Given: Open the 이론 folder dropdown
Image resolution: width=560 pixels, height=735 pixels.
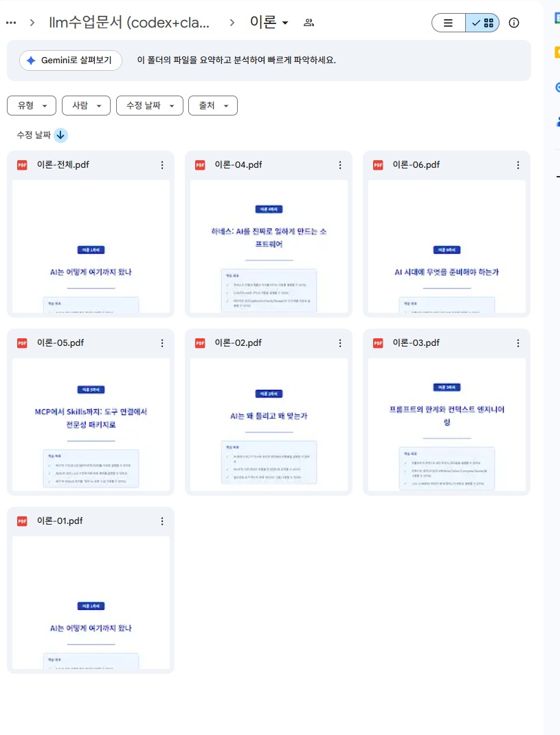Looking at the screenshot, I should [269, 23].
